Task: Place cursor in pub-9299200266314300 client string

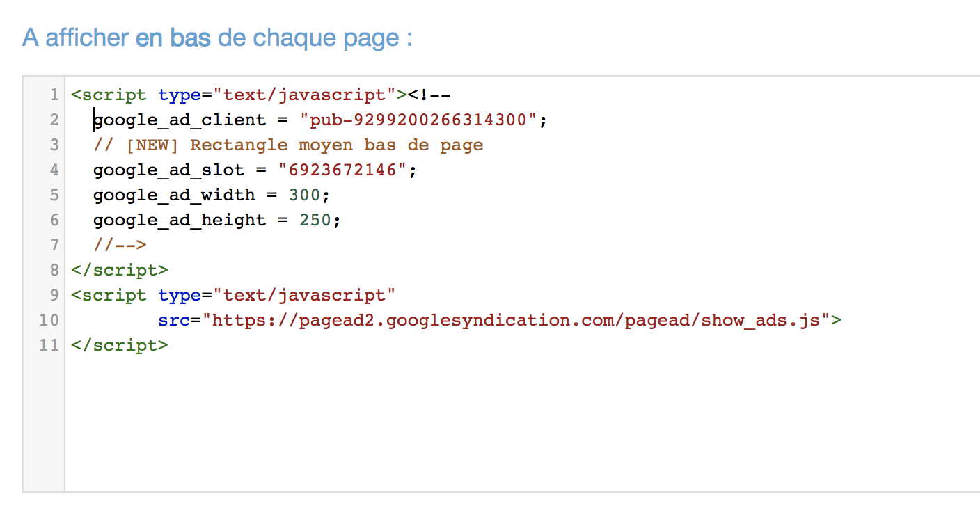Action: click(x=418, y=120)
